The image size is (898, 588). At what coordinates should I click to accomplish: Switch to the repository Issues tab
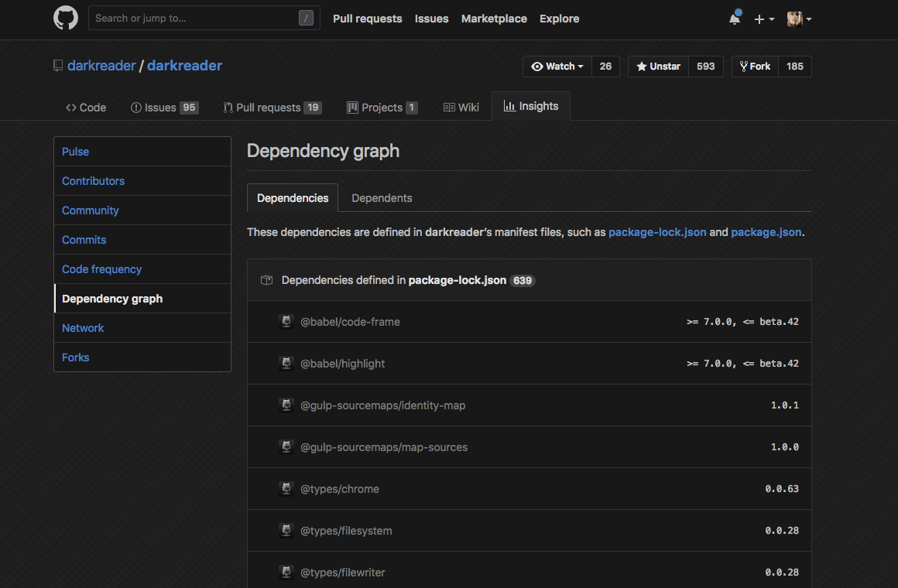164,108
